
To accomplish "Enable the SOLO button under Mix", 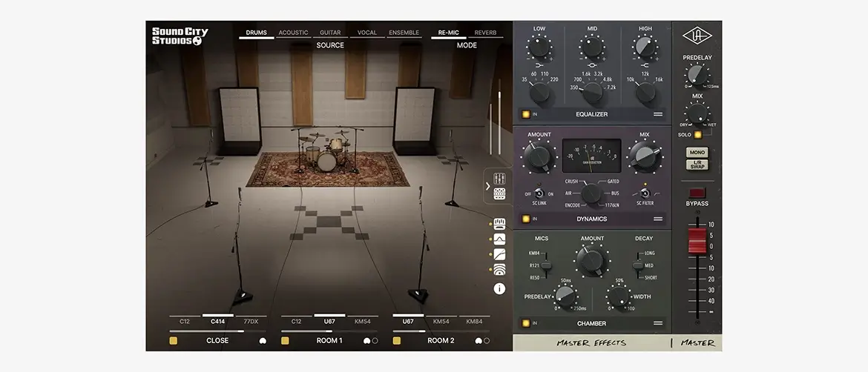I will click(697, 134).
